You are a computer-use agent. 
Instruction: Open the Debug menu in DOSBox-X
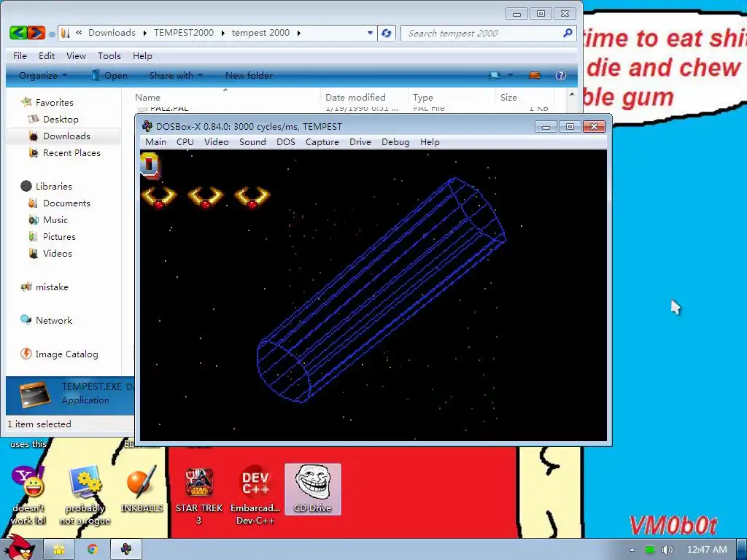[395, 142]
